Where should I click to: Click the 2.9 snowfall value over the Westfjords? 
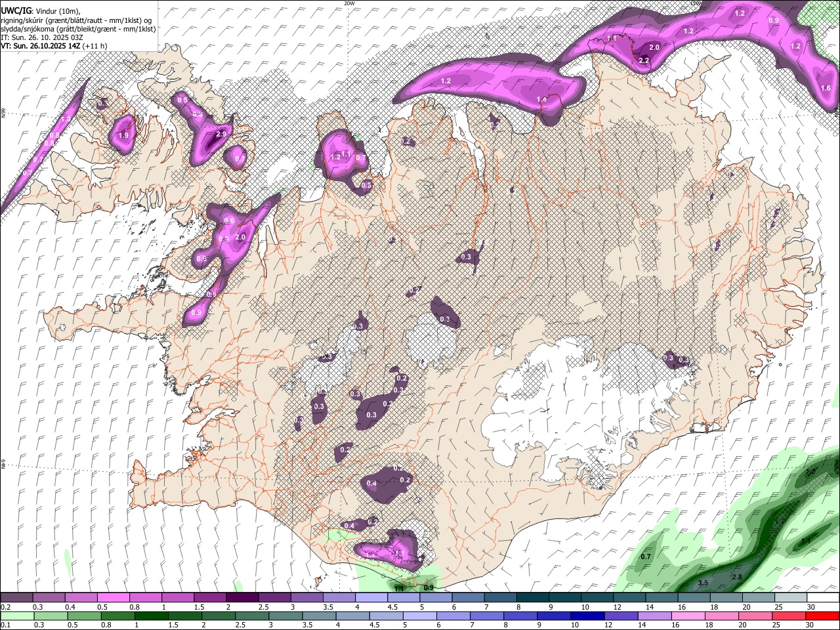(x=220, y=134)
